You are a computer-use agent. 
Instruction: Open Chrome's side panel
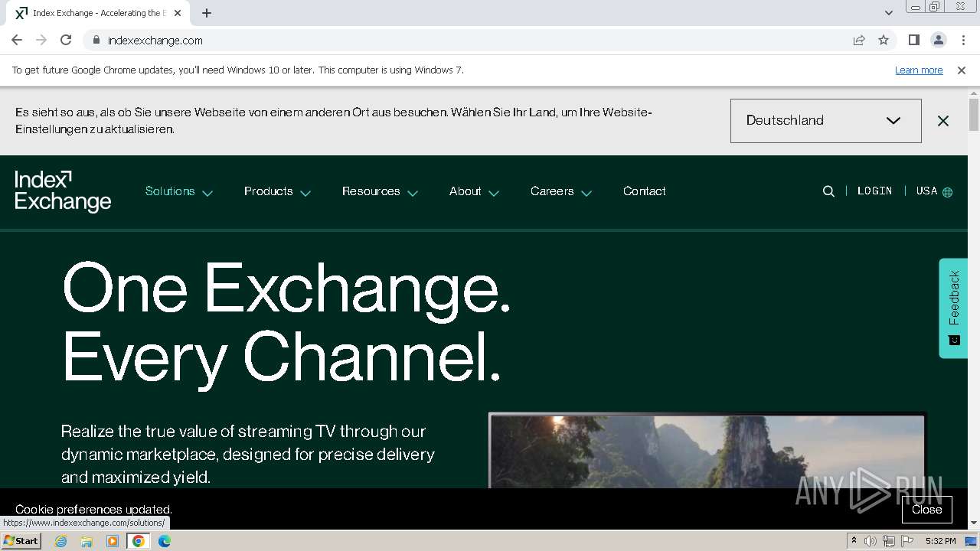(x=913, y=40)
